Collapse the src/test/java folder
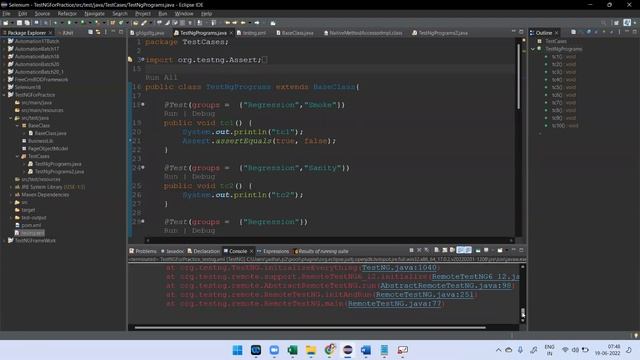Screen dimensions: 640x360 (x=11, y=118)
